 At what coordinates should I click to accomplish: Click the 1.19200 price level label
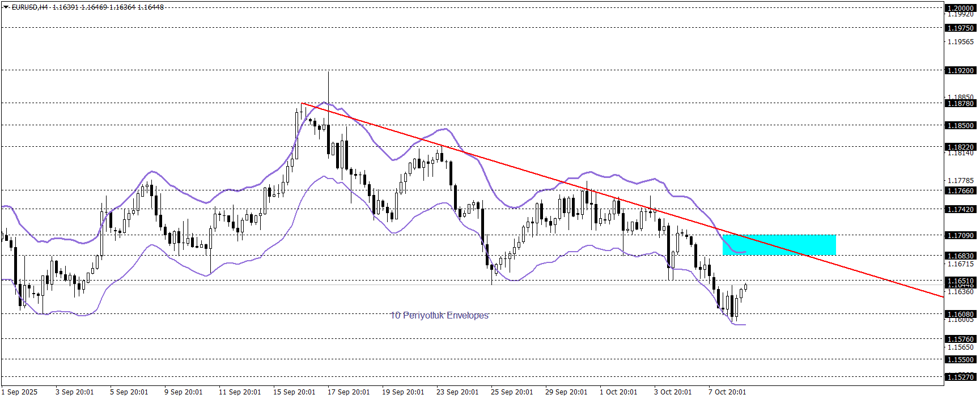(960, 71)
